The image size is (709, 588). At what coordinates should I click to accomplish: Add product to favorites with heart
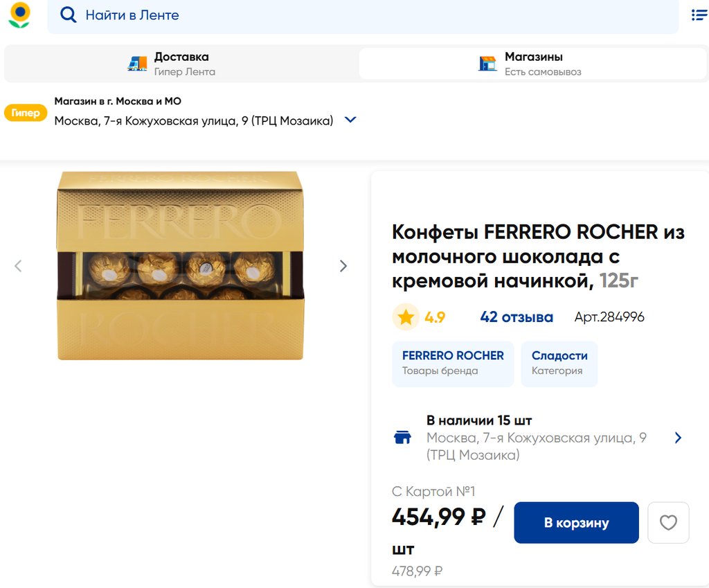click(x=668, y=523)
